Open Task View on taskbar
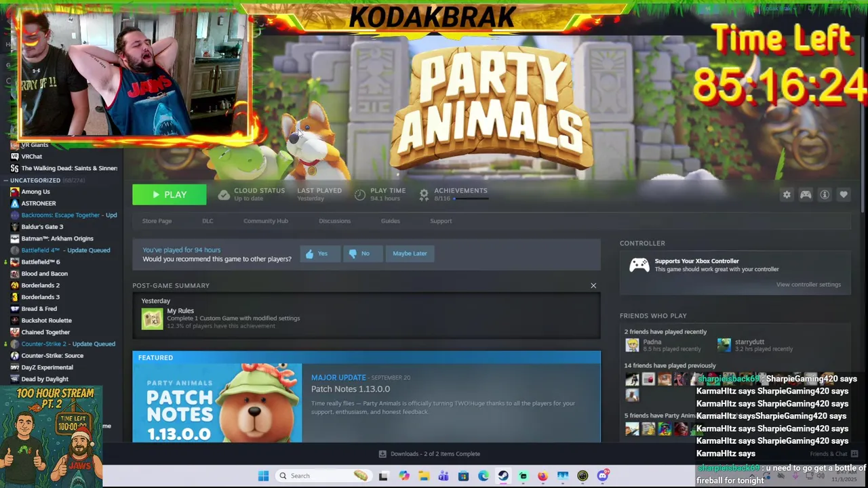The height and width of the screenshot is (488, 868). pos(383,476)
